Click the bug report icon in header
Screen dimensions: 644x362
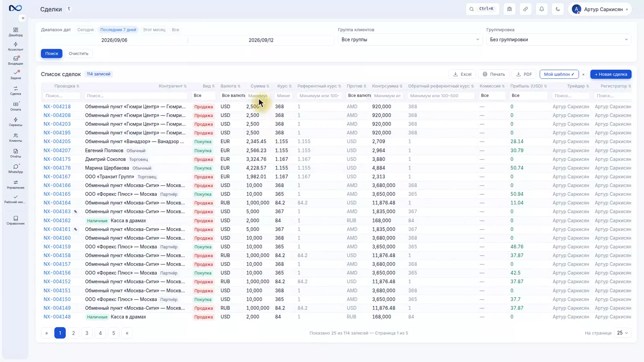[510, 9]
